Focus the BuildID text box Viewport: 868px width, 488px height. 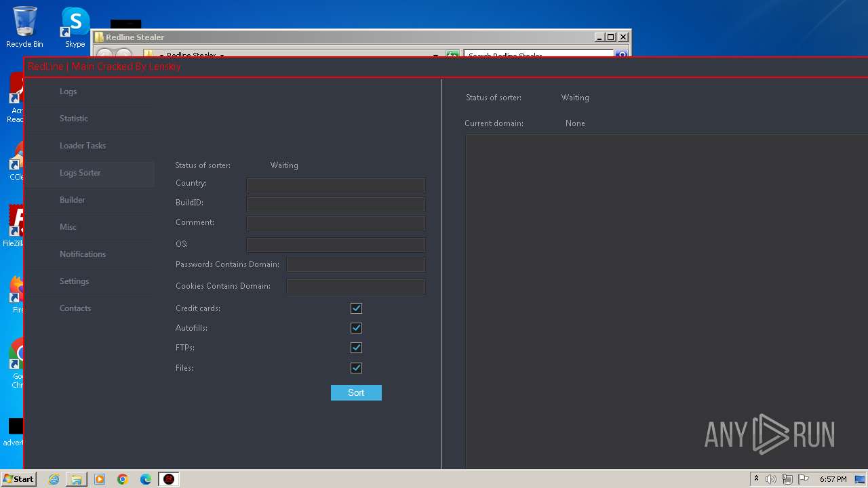pyautogui.click(x=336, y=204)
